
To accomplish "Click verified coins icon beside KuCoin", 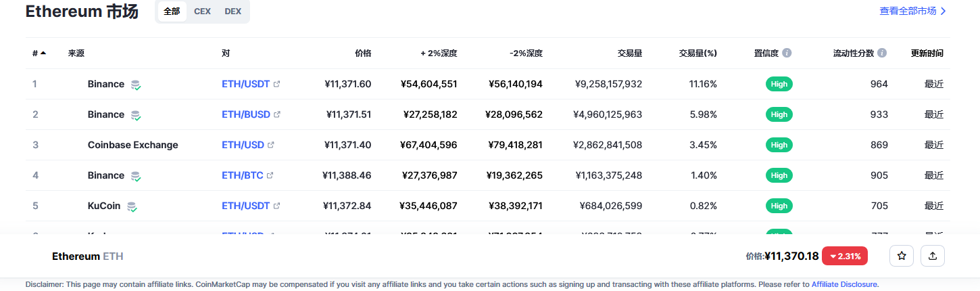I will (132, 206).
